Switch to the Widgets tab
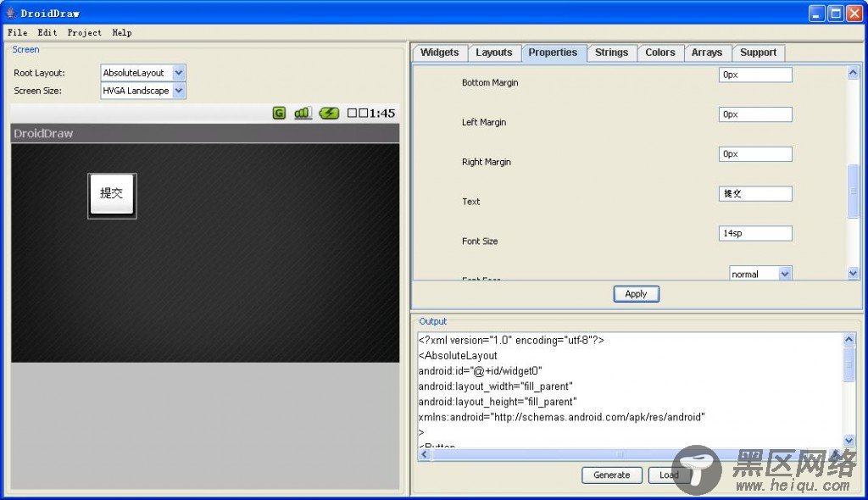 click(440, 53)
